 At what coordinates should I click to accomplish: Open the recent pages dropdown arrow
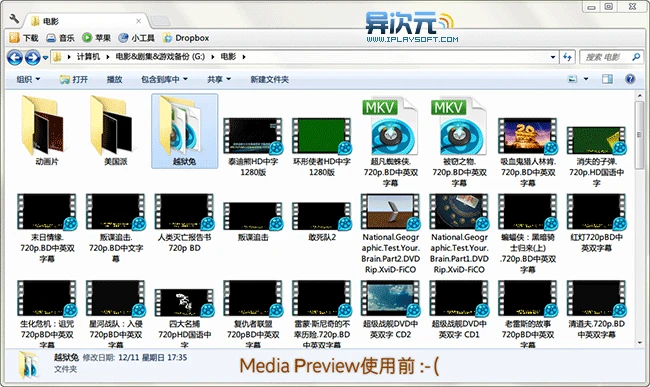tap(45, 58)
